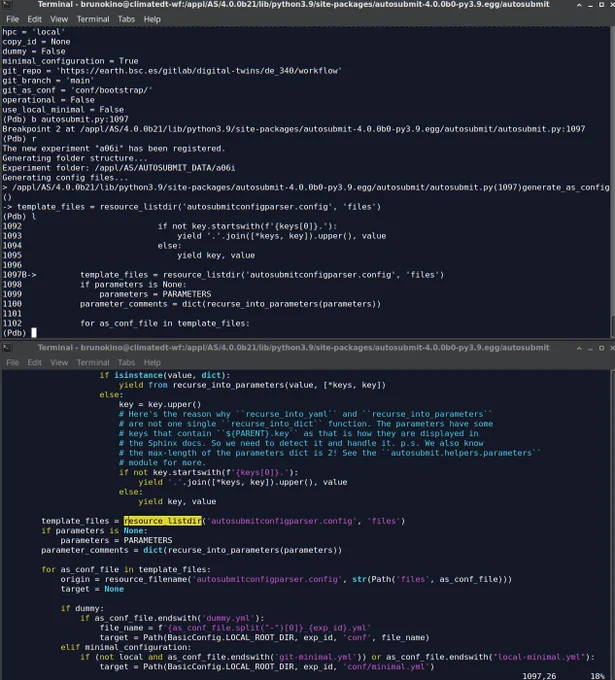Open File menu in bottom terminal
Viewport: 615px width, 680px height.
point(12,362)
